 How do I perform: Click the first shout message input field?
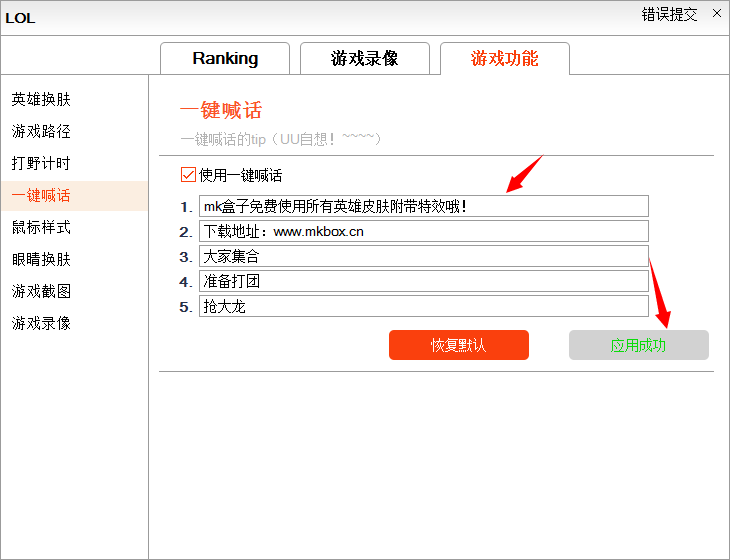(x=423, y=206)
